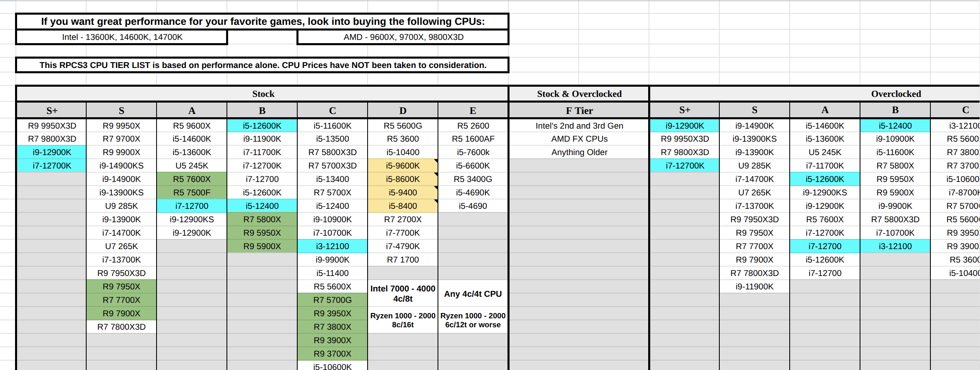Select cyan i5-12600K atop Stock B column
Viewport: 980px width, 370px height.
click(x=262, y=126)
